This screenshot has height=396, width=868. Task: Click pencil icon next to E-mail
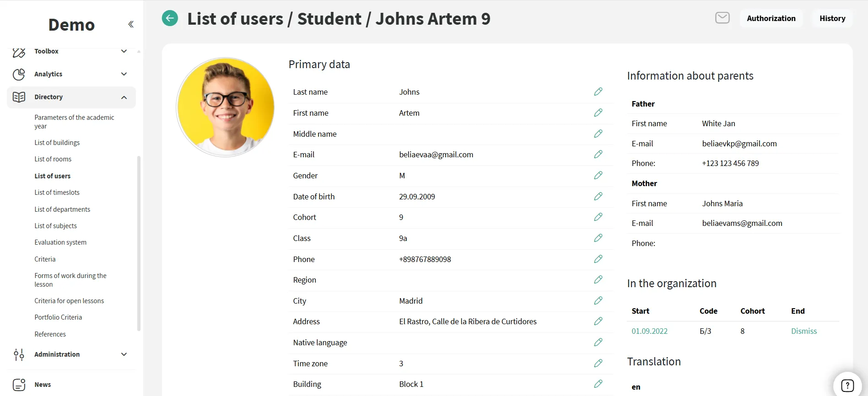tap(598, 155)
